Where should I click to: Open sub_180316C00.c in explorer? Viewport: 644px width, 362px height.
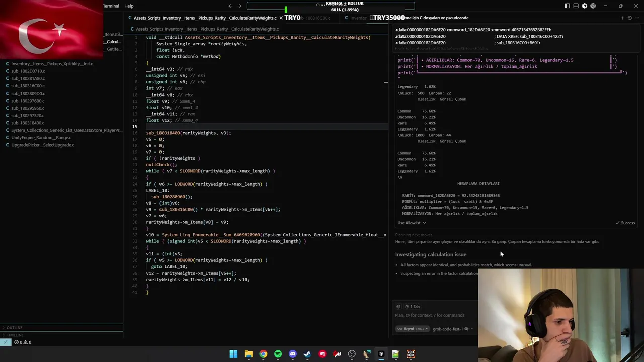[x=28, y=86]
